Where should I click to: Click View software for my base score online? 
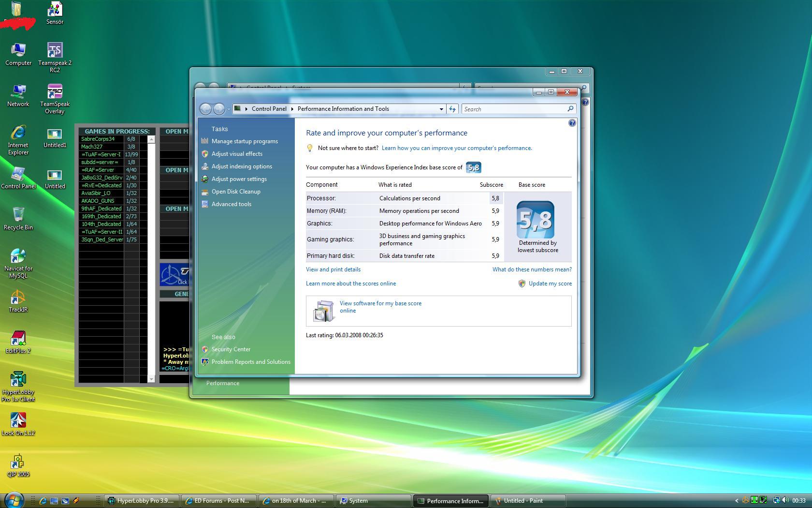[380, 307]
